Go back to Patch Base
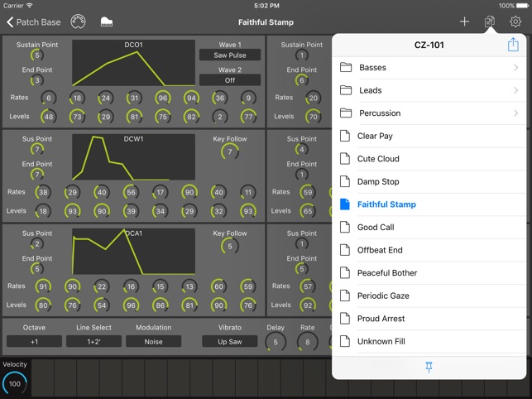 pyautogui.click(x=34, y=22)
